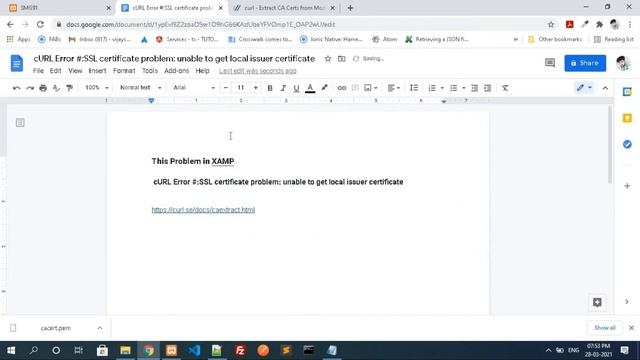Expand cacert.pem download options arrow

click(x=100, y=328)
